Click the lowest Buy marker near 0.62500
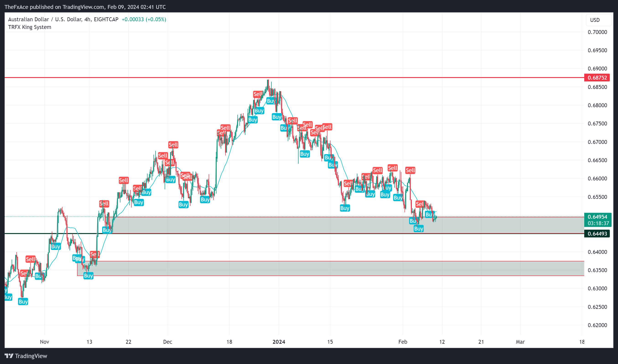618x364 pixels. pyautogui.click(x=23, y=302)
